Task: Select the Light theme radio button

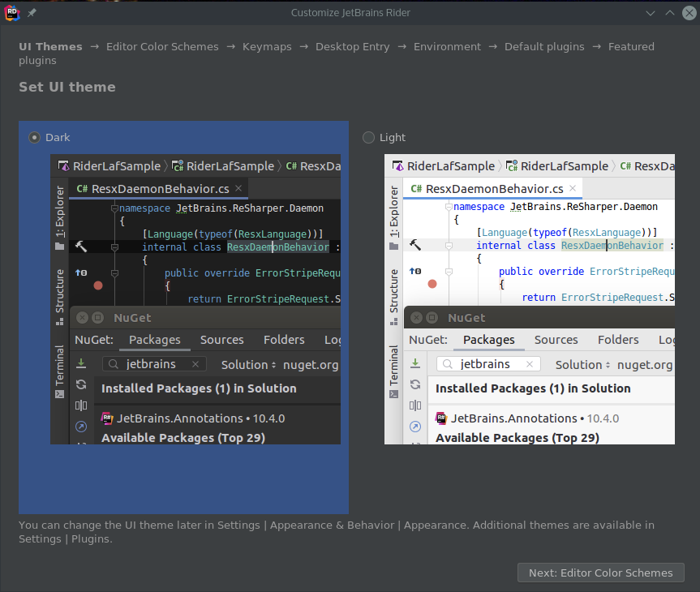Action: pos(368,138)
